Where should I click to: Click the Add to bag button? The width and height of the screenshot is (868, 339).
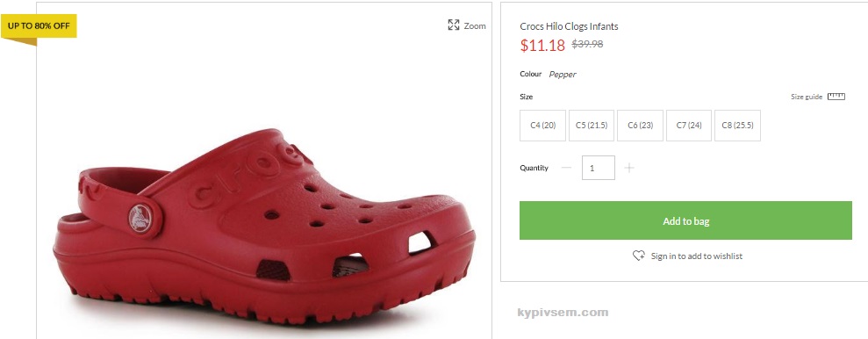(x=685, y=220)
